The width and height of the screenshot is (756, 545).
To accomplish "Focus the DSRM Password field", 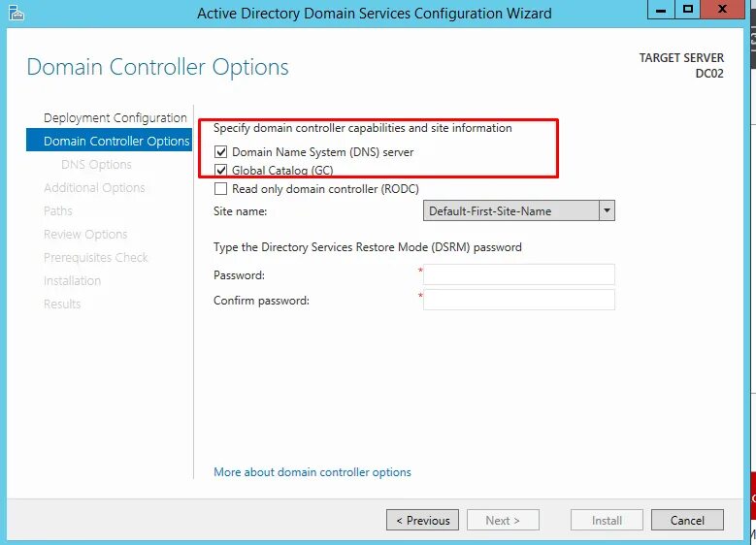I will 519,274.
